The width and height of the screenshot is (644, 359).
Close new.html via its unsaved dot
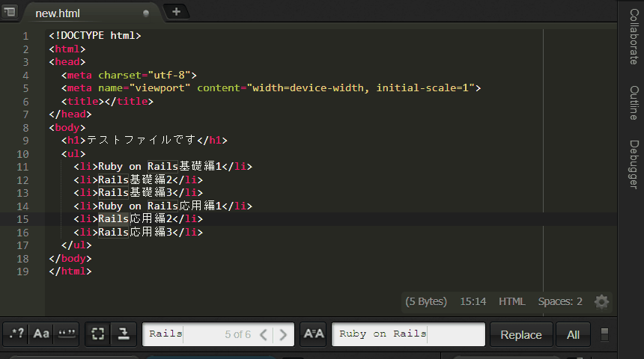coord(146,13)
